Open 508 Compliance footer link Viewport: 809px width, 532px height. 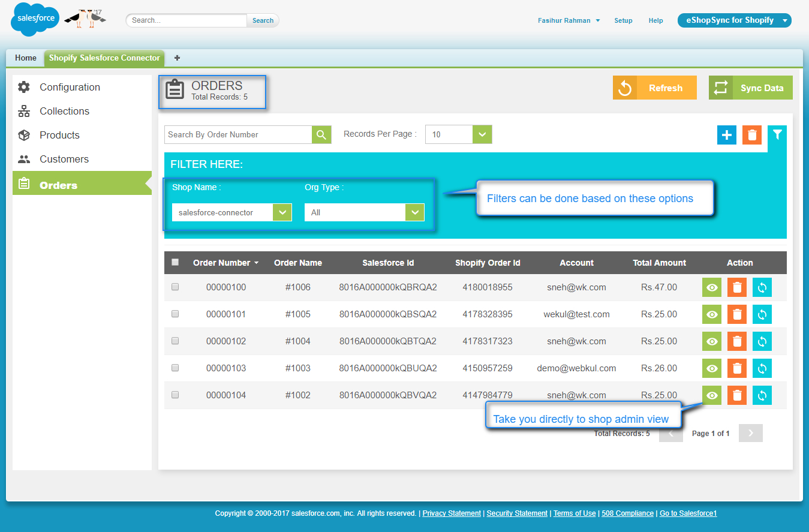627,513
